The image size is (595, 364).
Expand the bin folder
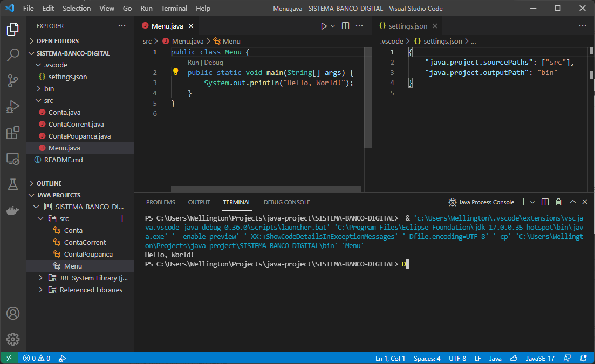point(38,89)
